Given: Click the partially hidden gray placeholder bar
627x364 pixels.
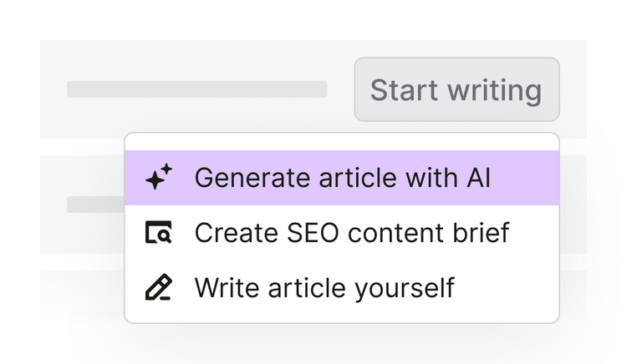Looking at the screenshot, I should (x=96, y=205).
